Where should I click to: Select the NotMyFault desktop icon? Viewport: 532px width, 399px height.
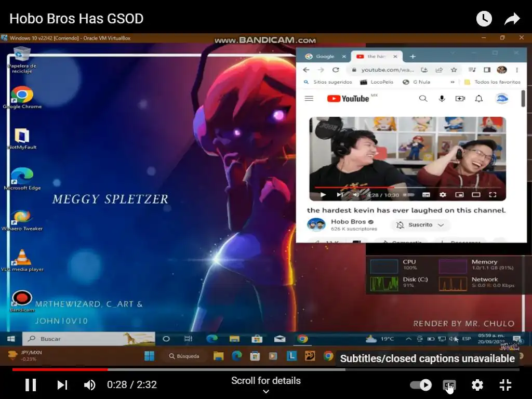pyautogui.click(x=22, y=138)
